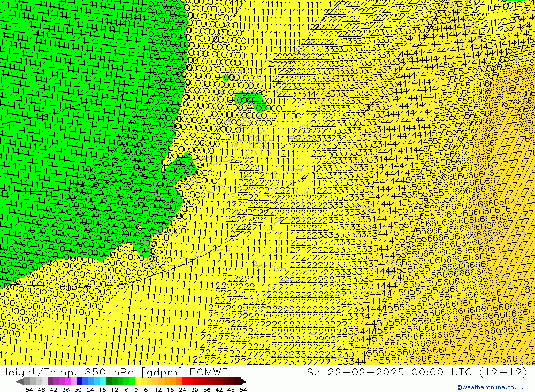
Task: Click the bold '110' contour label on the map
Action: pos(44,35)
